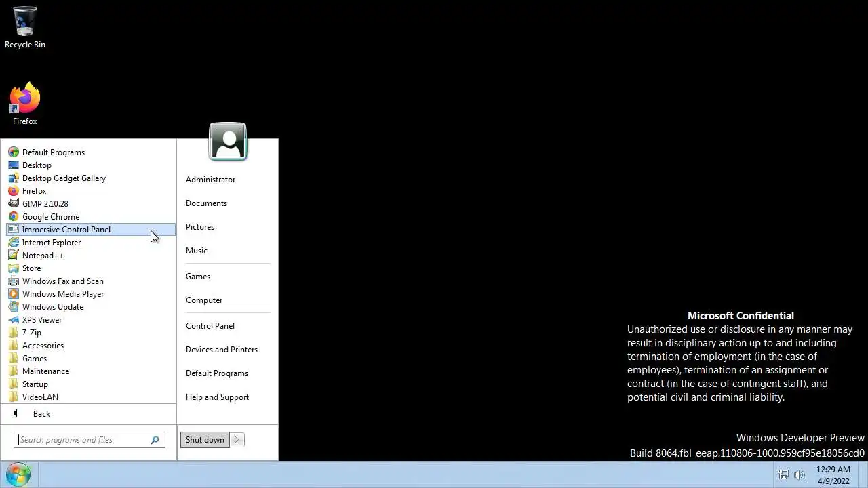Launch the Internet Explorer icon
The height and width of the screenshot is (488, 868).
pos(14,243)
